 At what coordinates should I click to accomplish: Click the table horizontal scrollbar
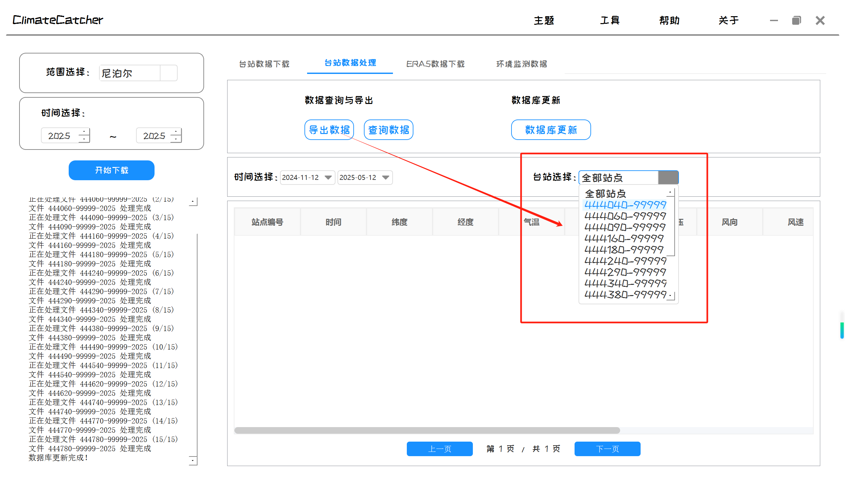point(427,430)
